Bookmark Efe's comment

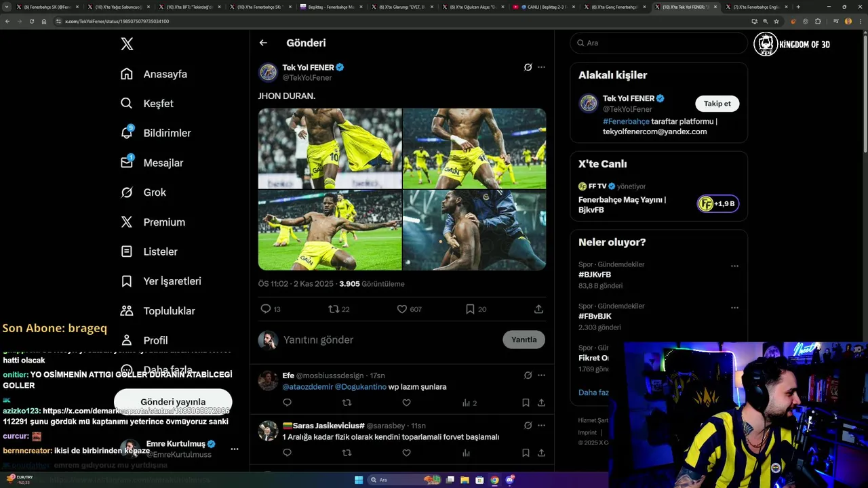pos(526,403)
